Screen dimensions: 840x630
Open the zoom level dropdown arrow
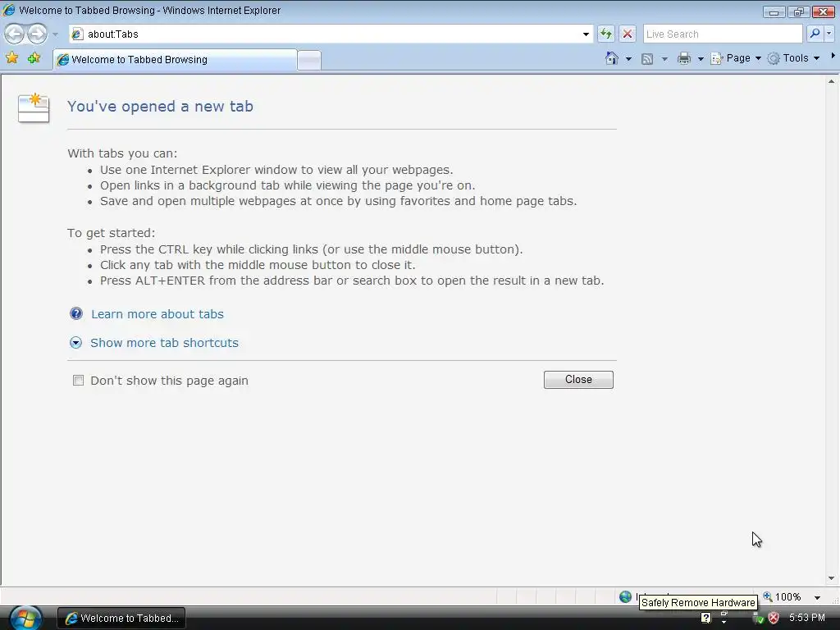tap(817, 597)
